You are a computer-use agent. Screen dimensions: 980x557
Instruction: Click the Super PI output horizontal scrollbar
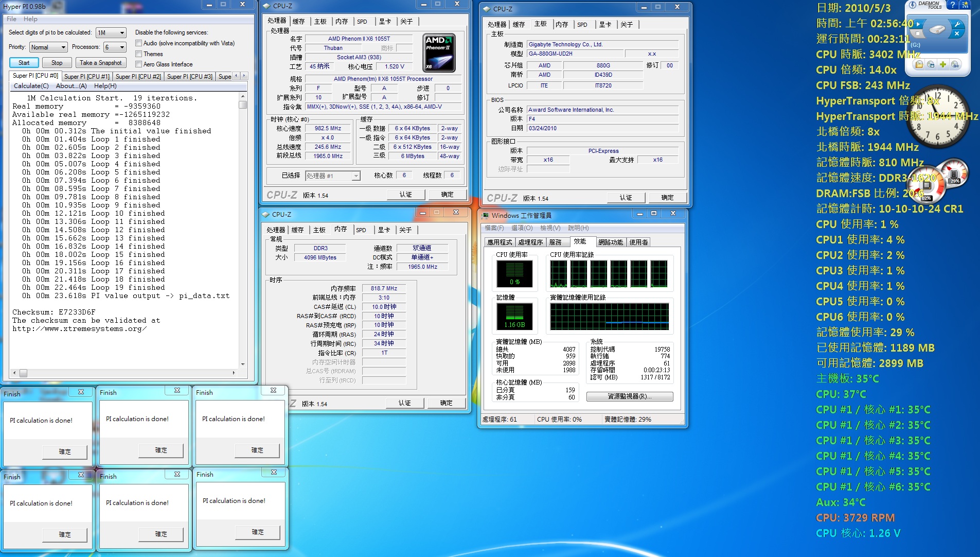pyautogui.click(x=123, y=373)
